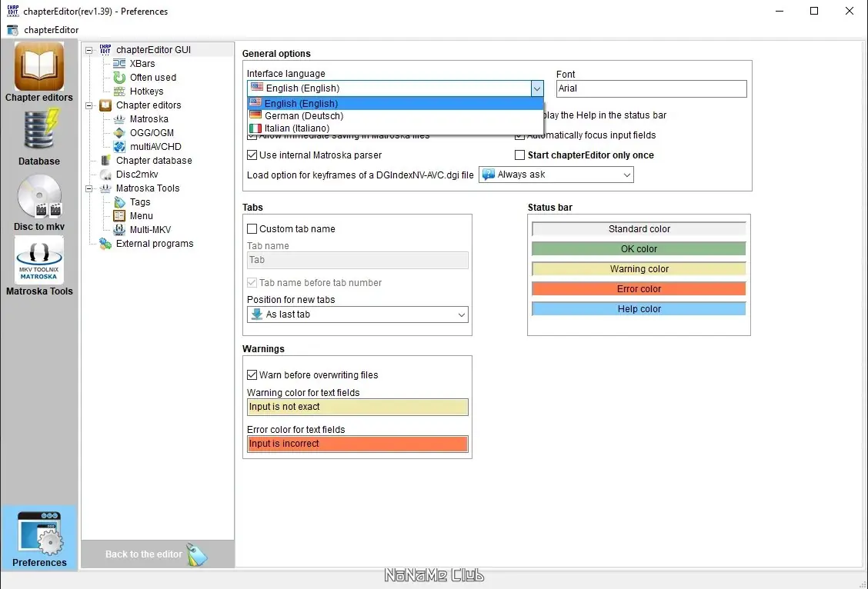This screenshot has width=868, height=589.
Task: Click the Often used tree icon
Action: tap(119, 78)
